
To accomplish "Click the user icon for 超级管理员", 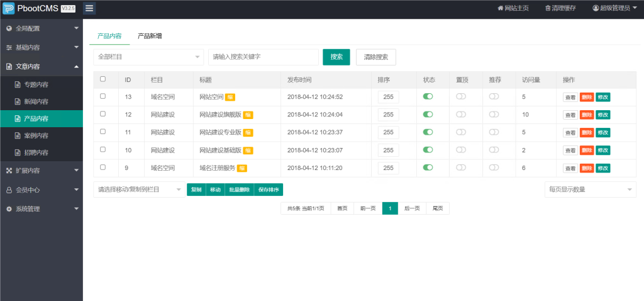I will pos(596,8).
